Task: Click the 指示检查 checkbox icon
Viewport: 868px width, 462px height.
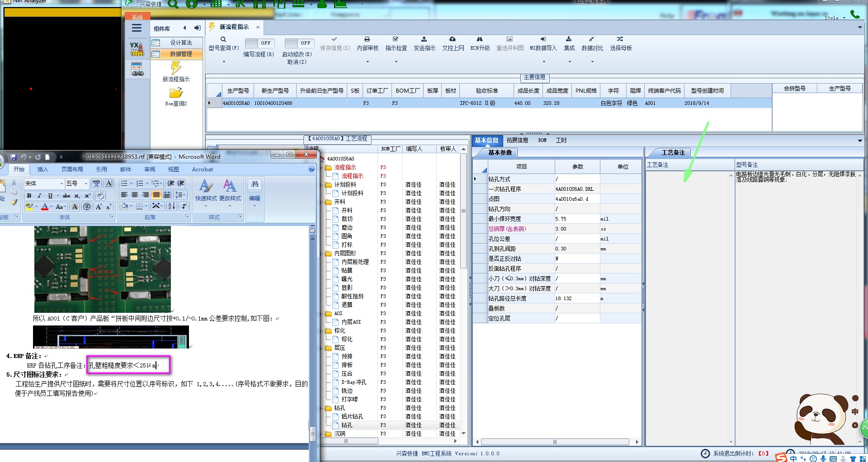Action: [396, 39]
